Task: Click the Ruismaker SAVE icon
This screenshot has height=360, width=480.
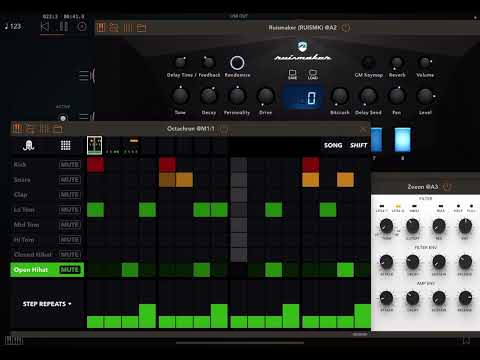Action: click(292, 74)
